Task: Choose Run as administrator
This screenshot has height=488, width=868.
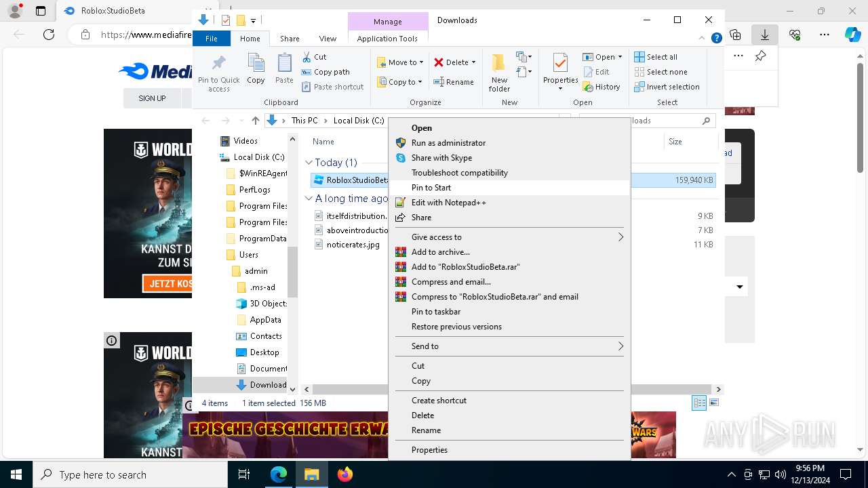Action: [509, 143]
